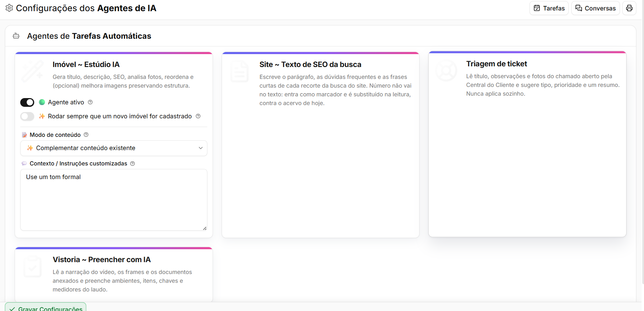Click the Gravar Configurações button

click(x=46, y=307)
